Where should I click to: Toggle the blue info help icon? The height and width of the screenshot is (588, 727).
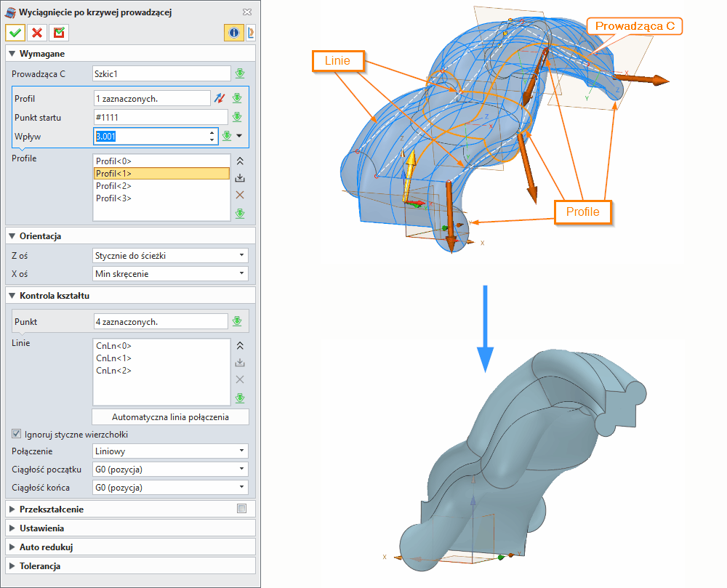(233, 33)
